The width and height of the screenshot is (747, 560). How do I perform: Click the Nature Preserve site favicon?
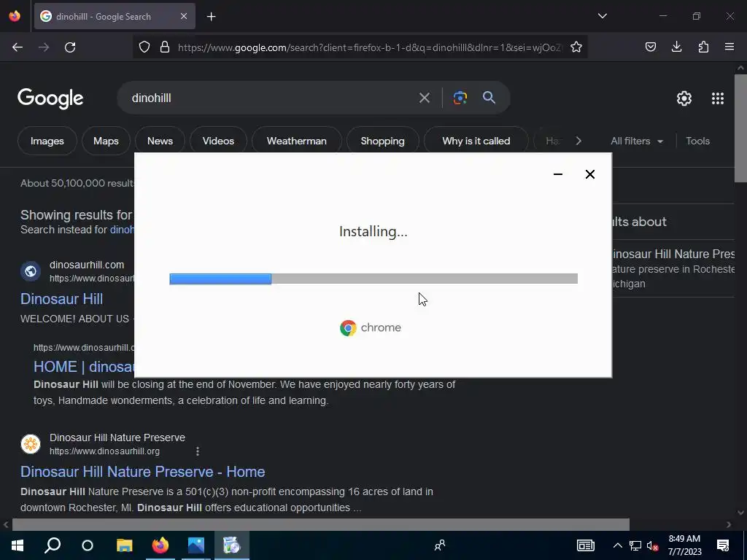point(31,444)
